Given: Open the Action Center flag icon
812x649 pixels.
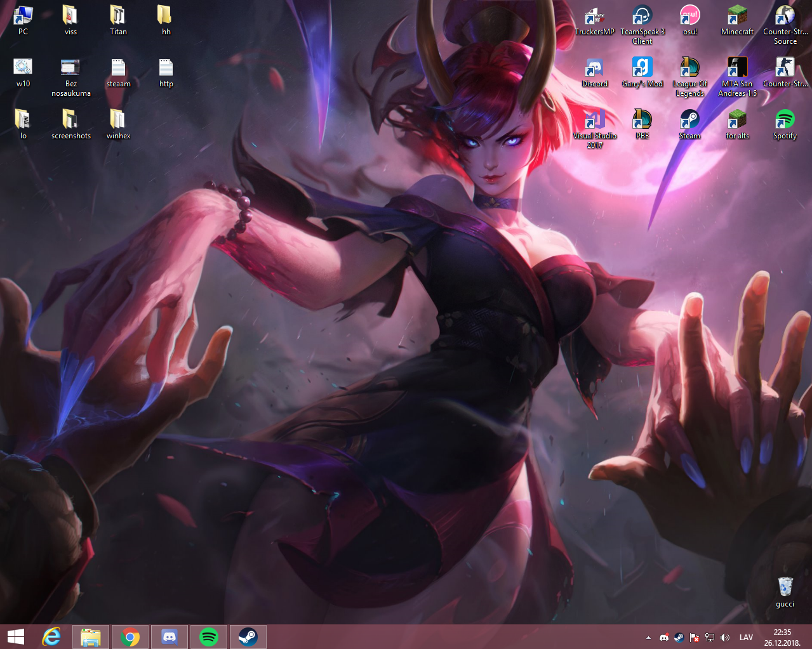Looking at the screenshot, I should tap(695, 638).
